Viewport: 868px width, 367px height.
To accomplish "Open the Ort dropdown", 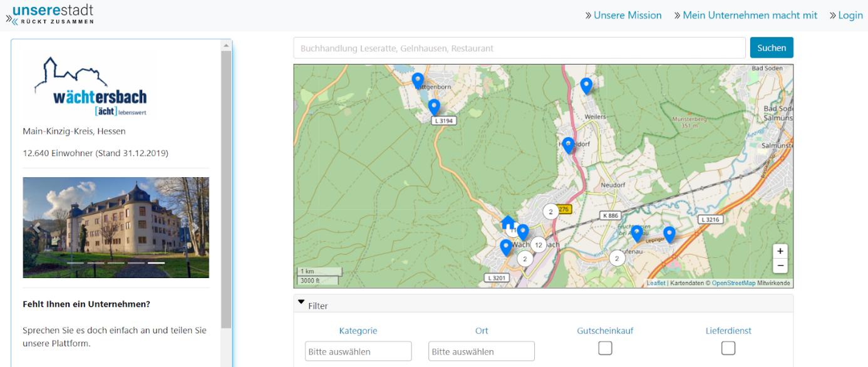I will point(481,351).
